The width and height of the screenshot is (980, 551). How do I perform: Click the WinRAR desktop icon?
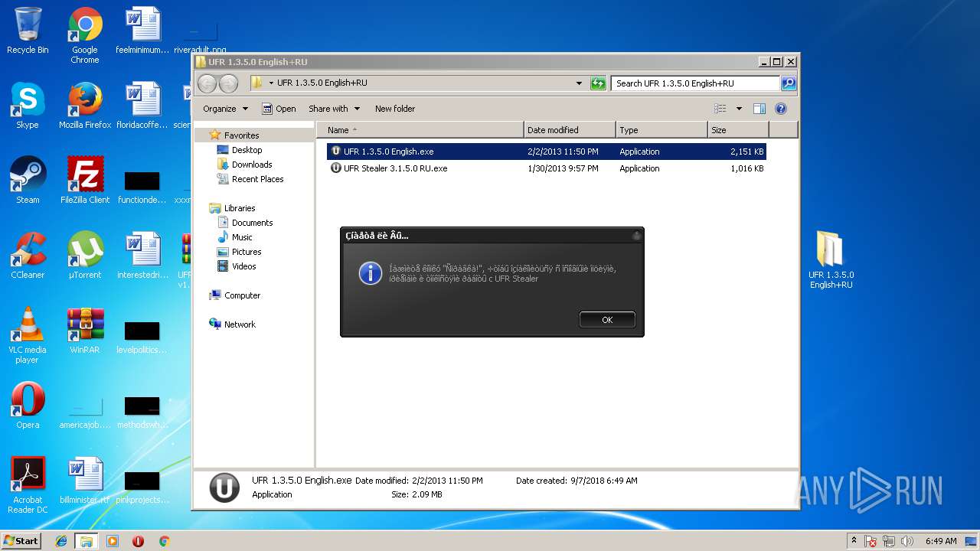(x=85, y=331)
